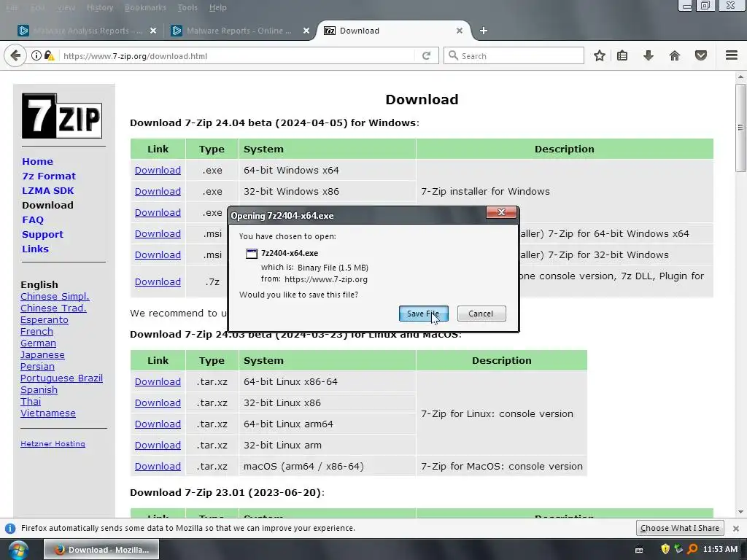
Task: Click the 11:53 AM taskbar clock
Action: 720,550
